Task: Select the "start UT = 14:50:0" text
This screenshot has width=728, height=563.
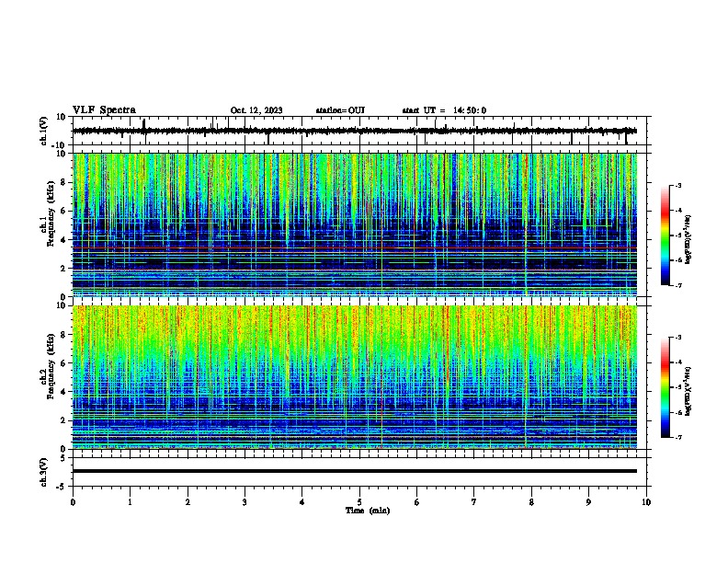Action: [444, 110]
